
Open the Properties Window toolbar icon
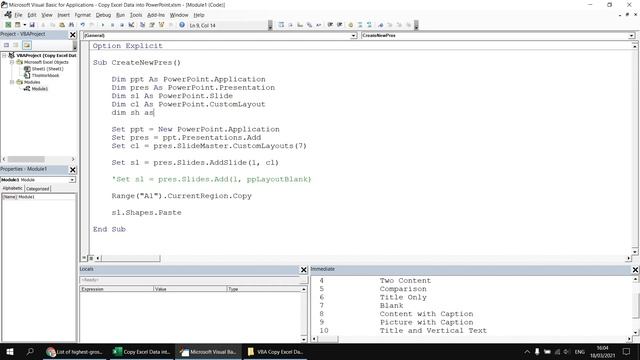point(151,25)
